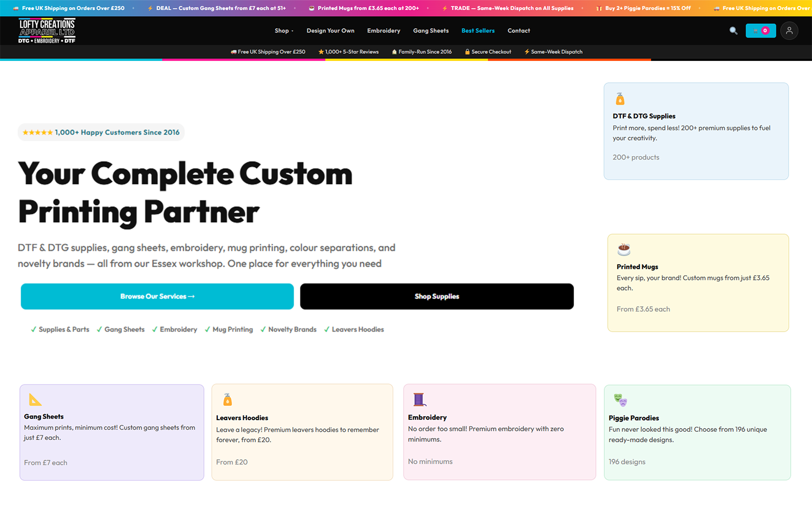Click the "1,000+ Happy Customers Since 2016" badge
This screenshot has width=812, height=508.
click(101, 132)
